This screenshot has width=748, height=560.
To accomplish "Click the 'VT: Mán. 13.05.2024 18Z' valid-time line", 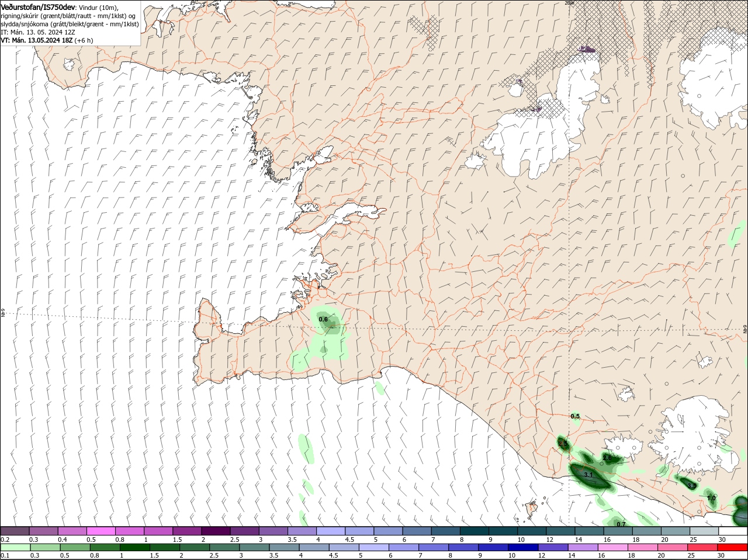I will [x=37, y=40].
